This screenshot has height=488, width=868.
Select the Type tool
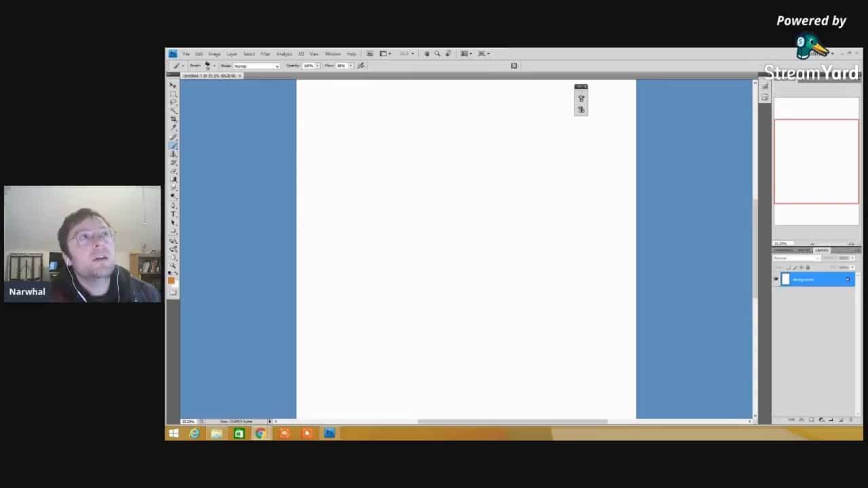coord(173,213)
